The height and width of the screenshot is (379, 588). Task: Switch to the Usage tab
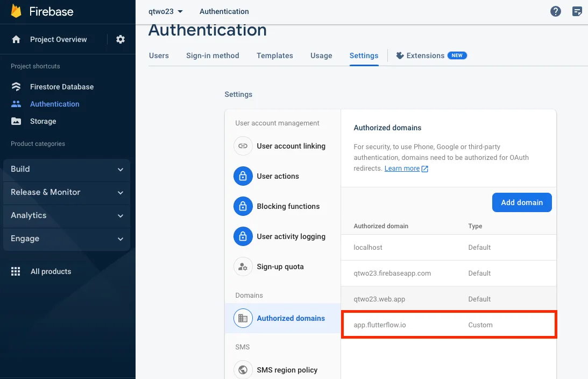click(321, 55)
